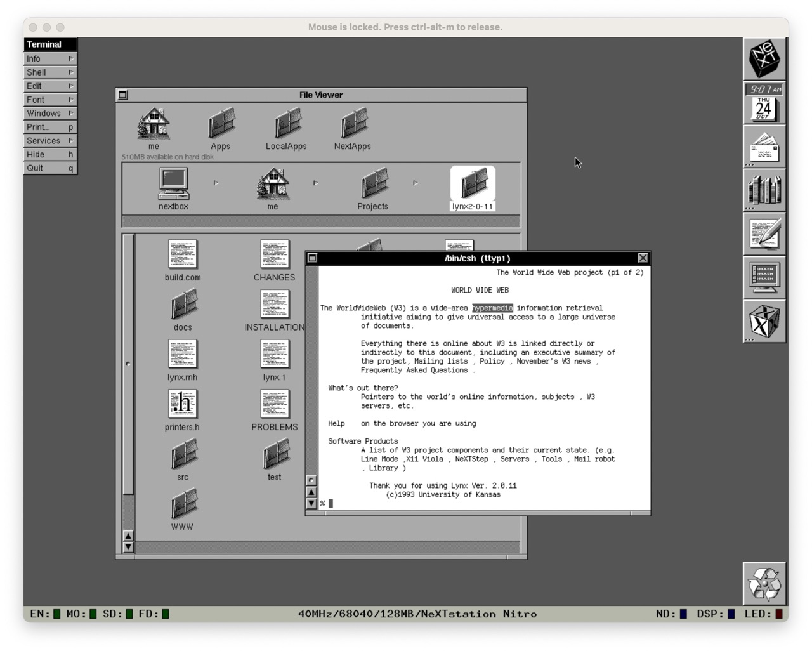Click the FD indicator in status bar

point(154,614)
